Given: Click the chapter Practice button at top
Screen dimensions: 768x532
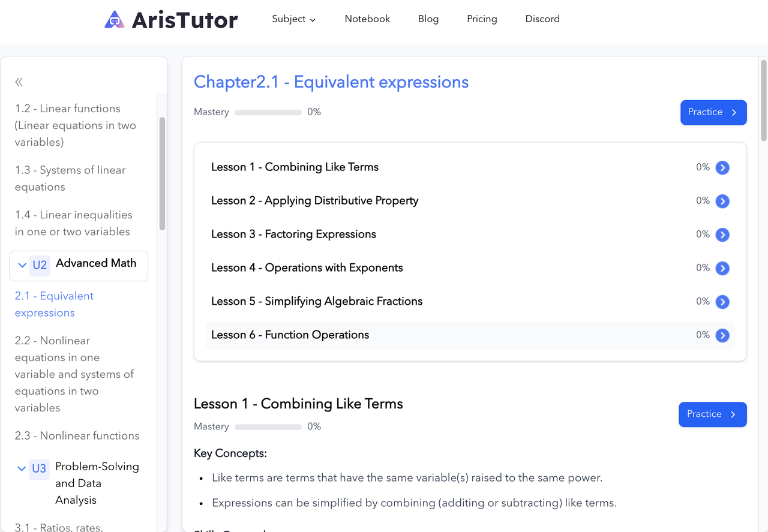Looking at the screenshot, I should (713, 112).
